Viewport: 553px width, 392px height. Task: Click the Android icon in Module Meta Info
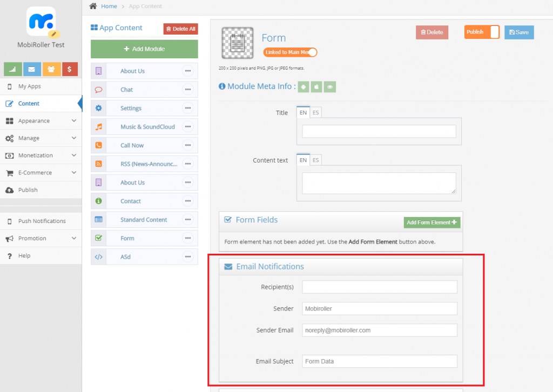pyautogui.click(x=304, y=86)
